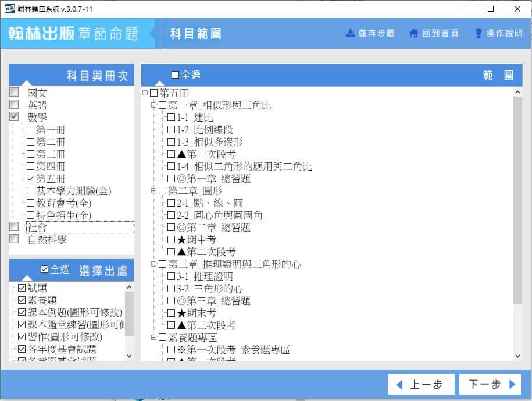Select ※第一次段考 素養題專區 row
This screenshot has height=401, width=532.
233,350
